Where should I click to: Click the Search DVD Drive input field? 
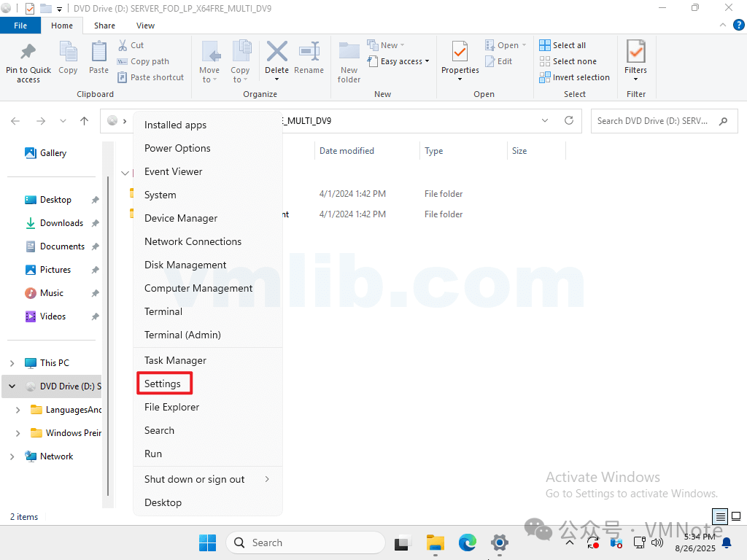[x=653, y=121]
